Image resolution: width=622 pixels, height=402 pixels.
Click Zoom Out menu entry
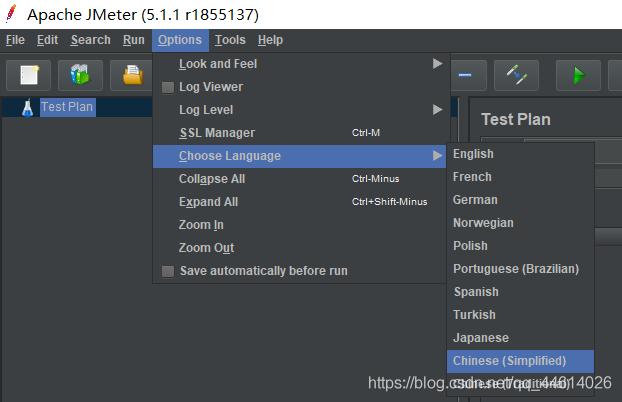coord(299,248)
